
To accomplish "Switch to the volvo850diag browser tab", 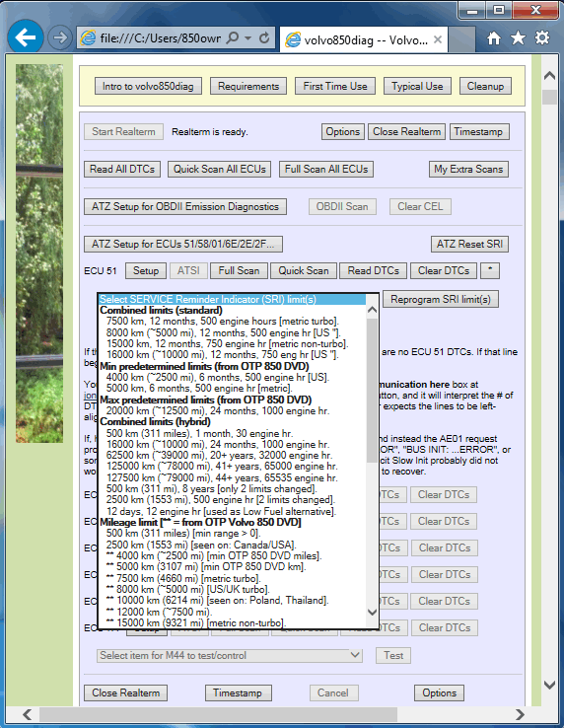I will pyautogui.click(x=365, y=39).
